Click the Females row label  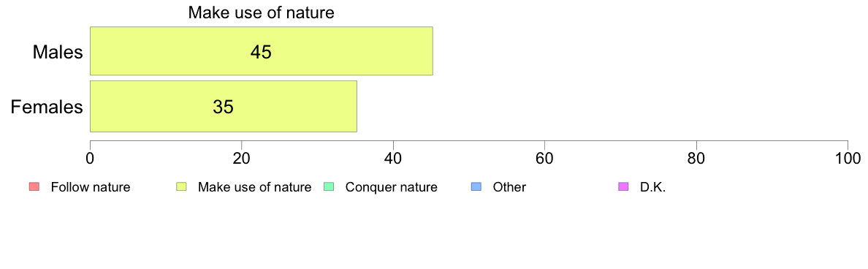pos(47,107)
